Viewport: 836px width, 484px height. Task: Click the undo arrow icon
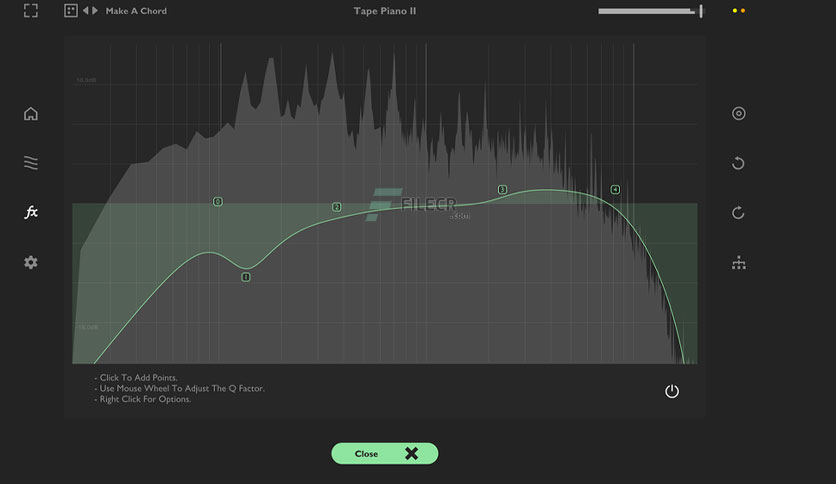[x=738, y=163]
